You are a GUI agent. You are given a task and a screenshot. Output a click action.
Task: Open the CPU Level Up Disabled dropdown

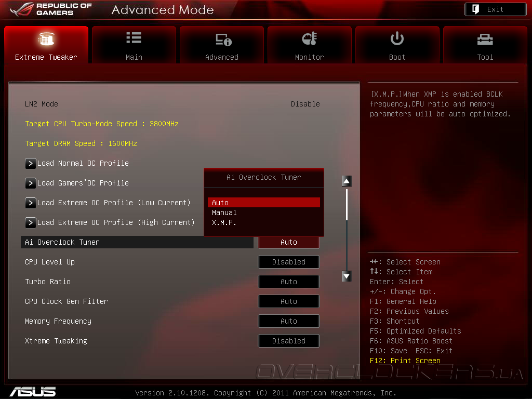pos(289,262)
